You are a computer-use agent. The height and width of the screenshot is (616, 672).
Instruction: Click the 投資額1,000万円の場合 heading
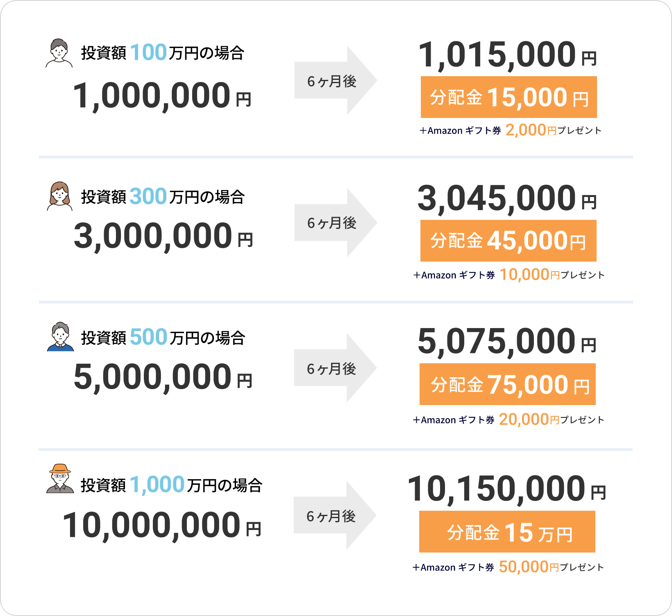coord(171,485)
